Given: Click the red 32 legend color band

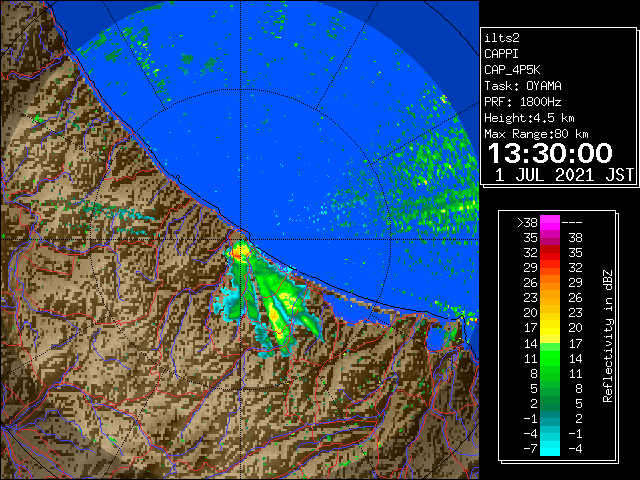Looking at the screenshot, I should click(x=550, y=253).
